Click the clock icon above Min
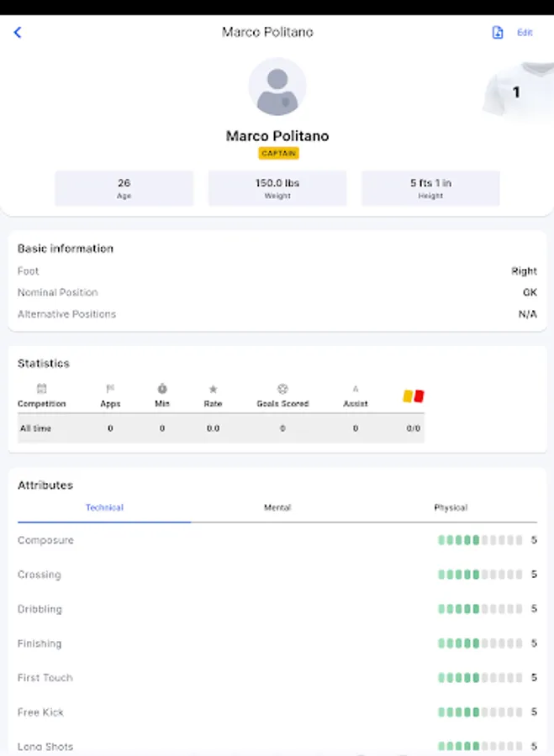 tap(161, 389)
